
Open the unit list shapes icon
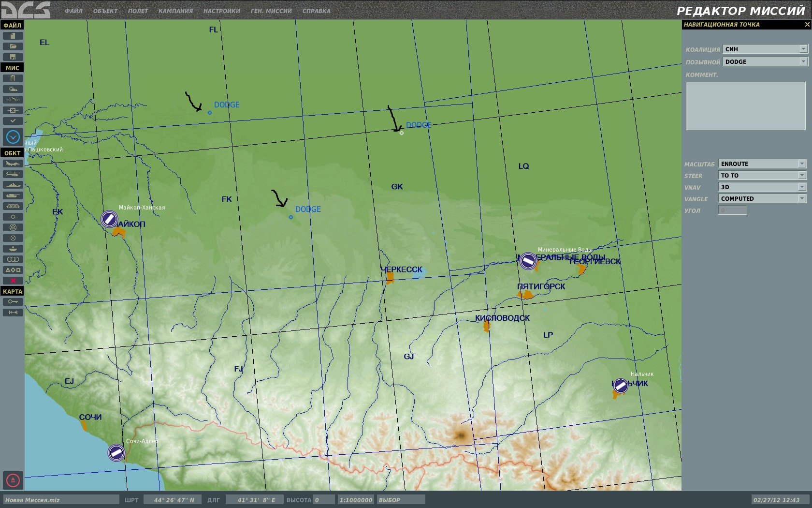tap(13, 270)
